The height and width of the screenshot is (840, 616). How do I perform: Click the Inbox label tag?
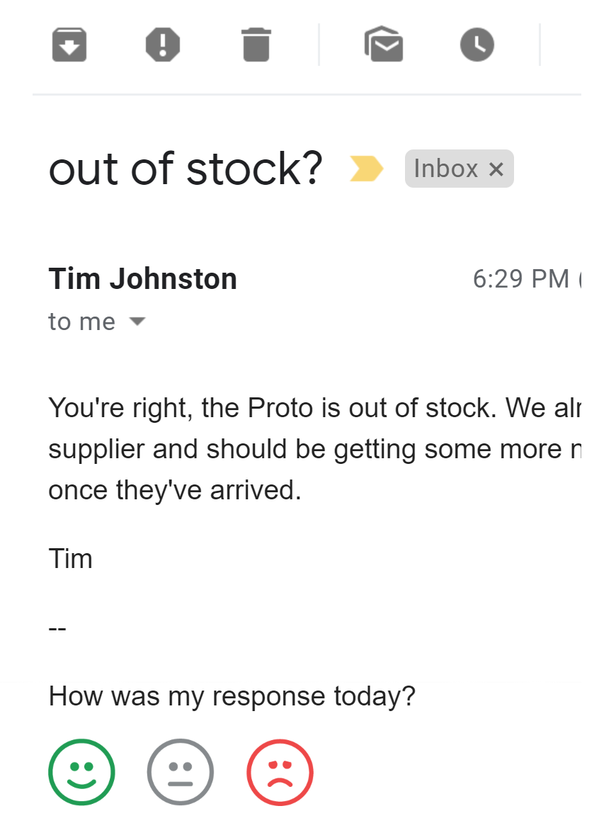point(446,169)
